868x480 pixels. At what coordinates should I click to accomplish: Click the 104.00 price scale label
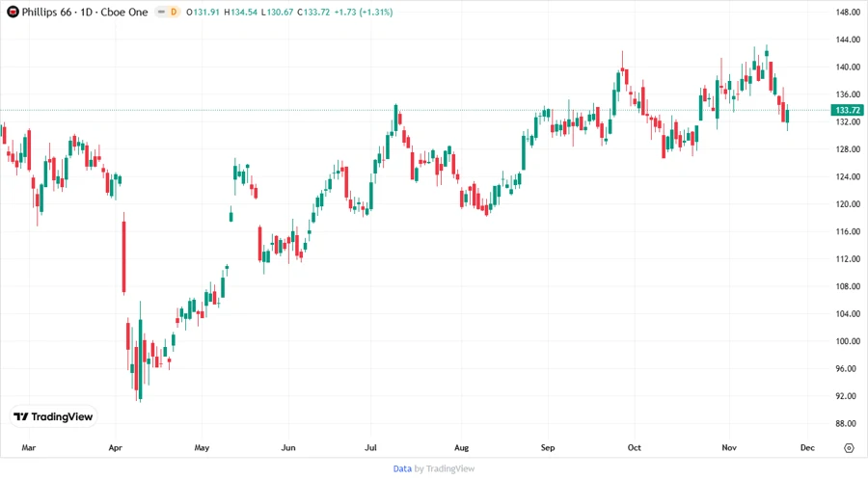coord(848,314)
